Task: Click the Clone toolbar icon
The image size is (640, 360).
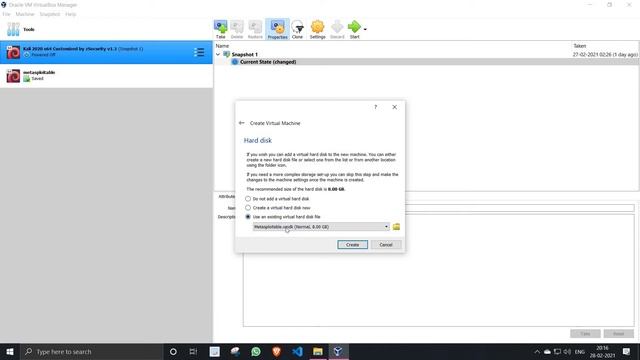Action: tap(297, 29)
